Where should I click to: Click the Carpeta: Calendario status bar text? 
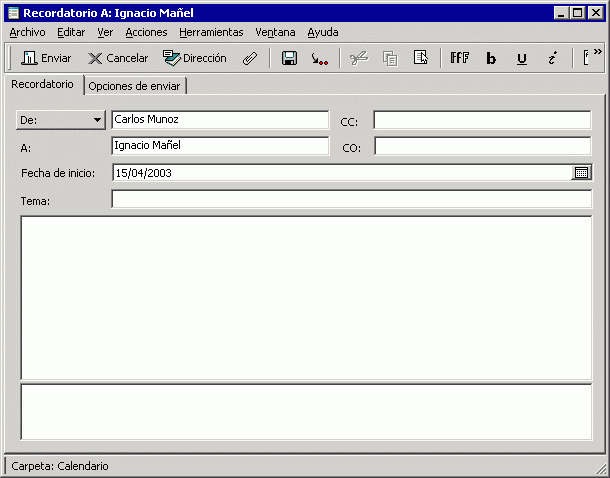[x=60, y=466]
